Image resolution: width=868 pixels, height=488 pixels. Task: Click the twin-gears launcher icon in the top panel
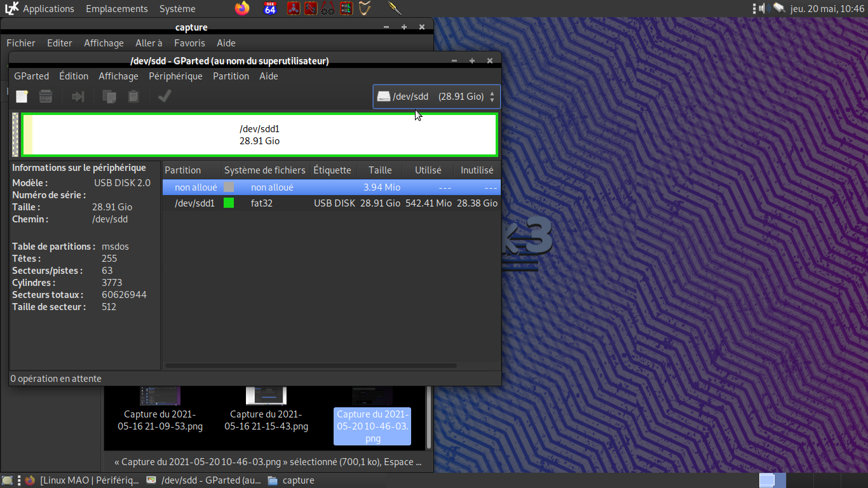point(328,8)
